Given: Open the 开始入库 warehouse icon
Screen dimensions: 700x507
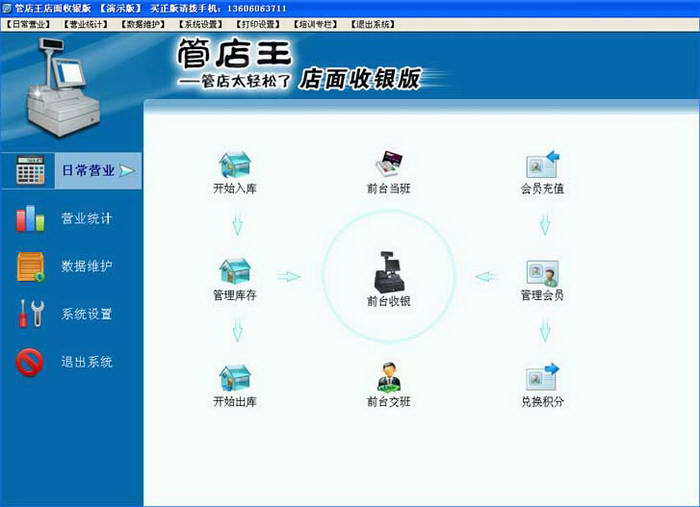Looking at the screenshot, I should 235,165.
